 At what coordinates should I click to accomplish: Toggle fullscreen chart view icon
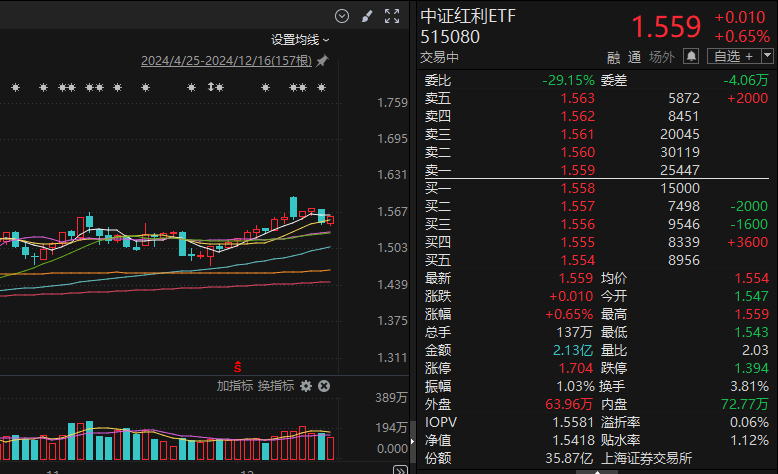pyautogui.click(x=392, y=16)
